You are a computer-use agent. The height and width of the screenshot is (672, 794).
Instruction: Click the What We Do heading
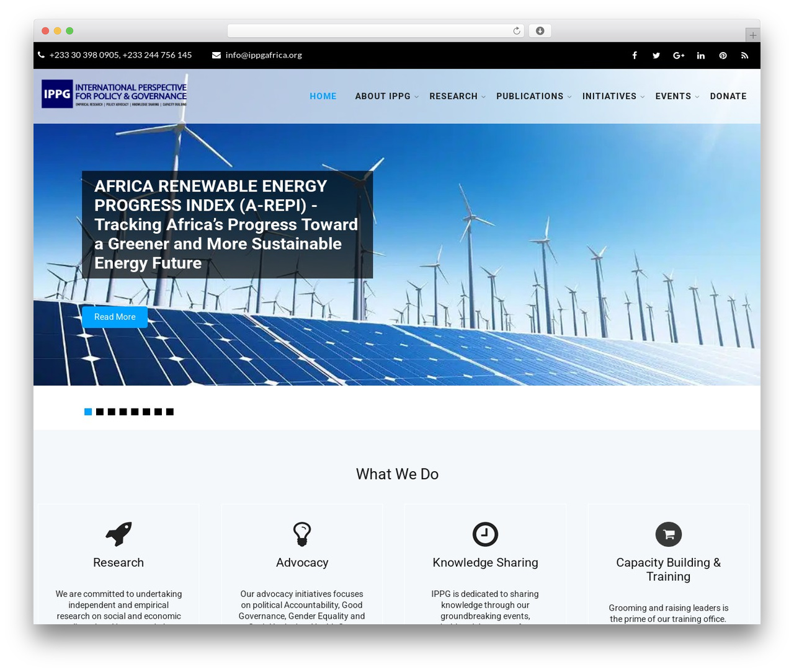pyautogui.click(x=397, y=474)
